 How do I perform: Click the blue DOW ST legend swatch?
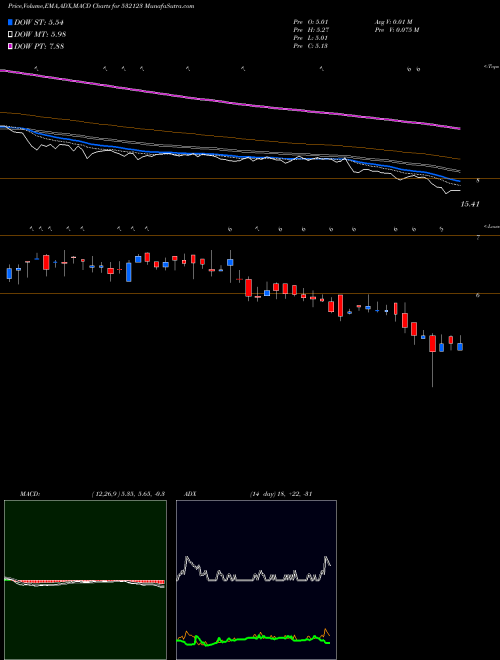click(11, 22)
